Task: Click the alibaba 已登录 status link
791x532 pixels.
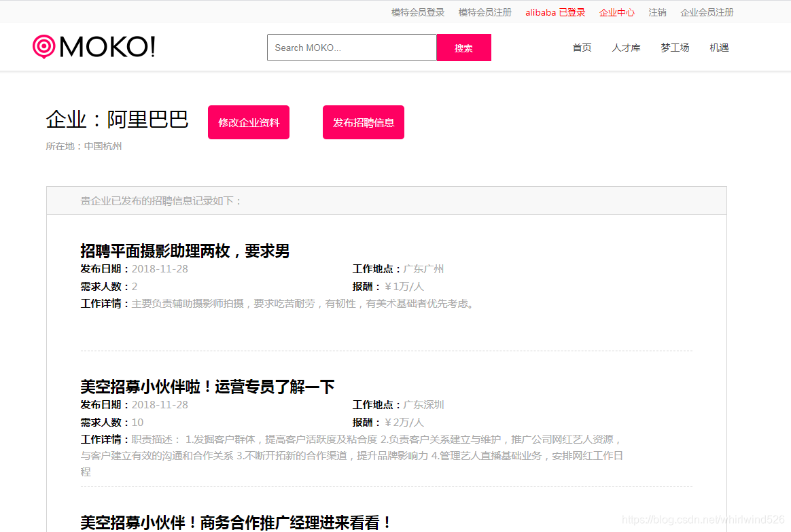Action: [x=555, y=13]
